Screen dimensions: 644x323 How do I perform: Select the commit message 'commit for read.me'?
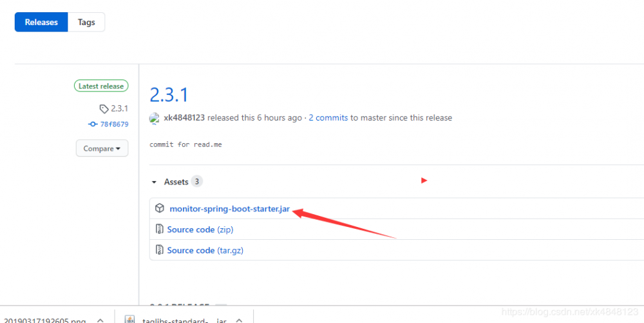185,144
